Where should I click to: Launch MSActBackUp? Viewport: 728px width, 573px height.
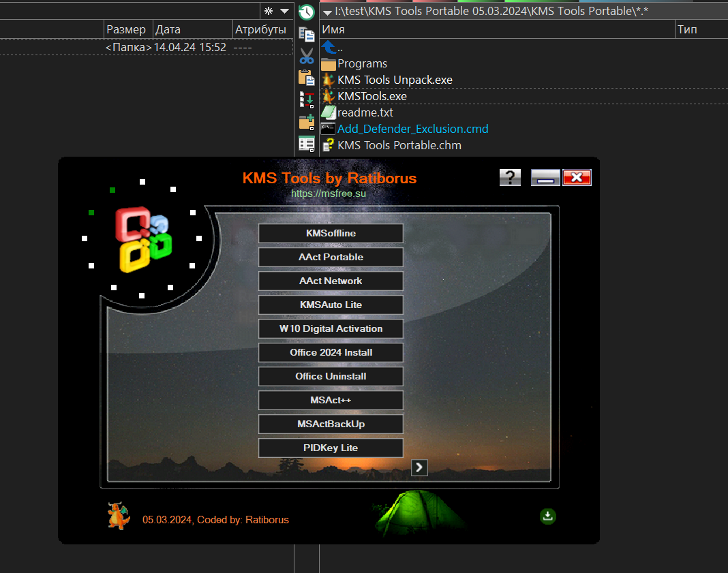[x=331, y=424]
